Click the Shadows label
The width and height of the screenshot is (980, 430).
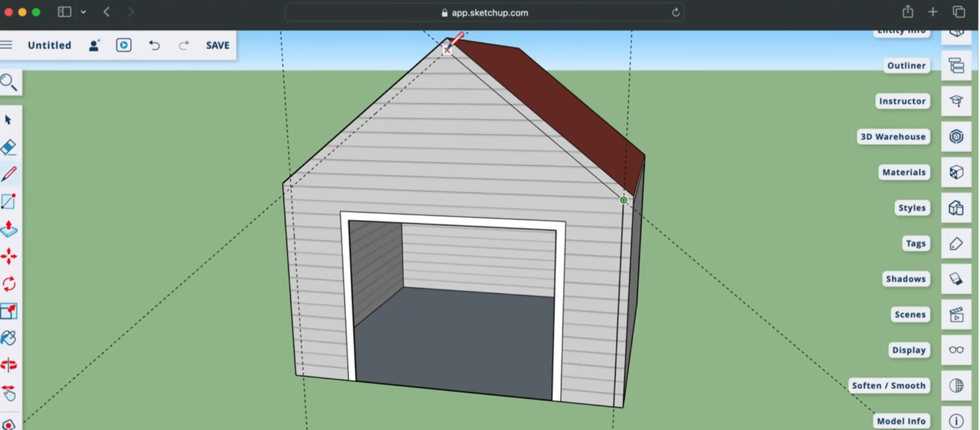click(x=906, y=279)
